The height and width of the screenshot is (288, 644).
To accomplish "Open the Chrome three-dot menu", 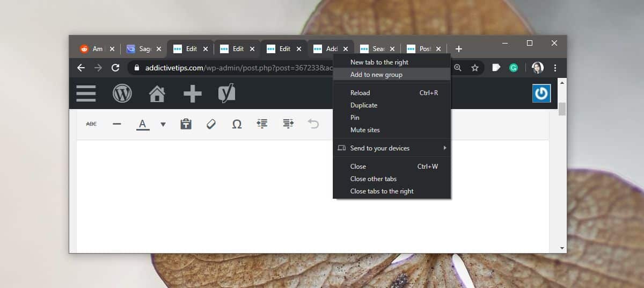I will (x=555, y=68).
